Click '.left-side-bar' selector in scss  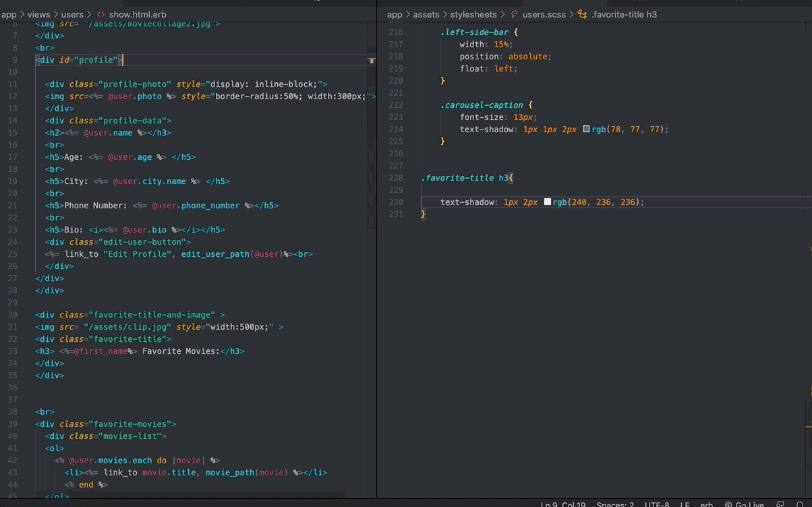click(474, 32)
